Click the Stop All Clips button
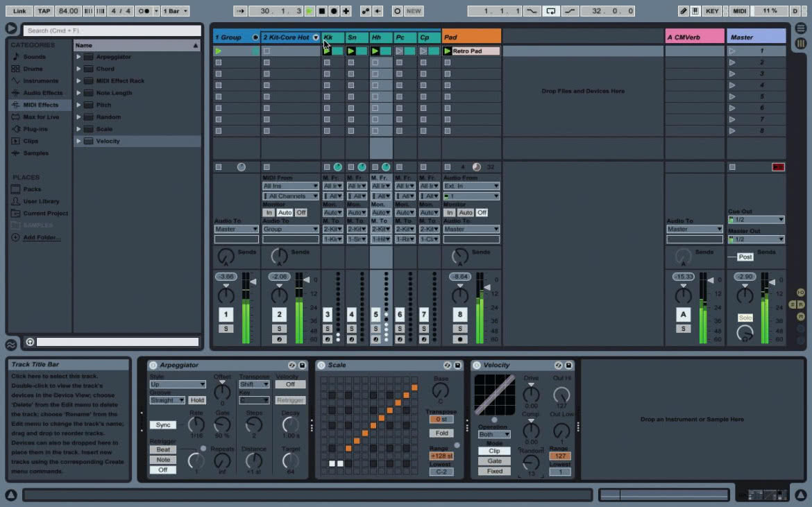 tap(731, 167)
